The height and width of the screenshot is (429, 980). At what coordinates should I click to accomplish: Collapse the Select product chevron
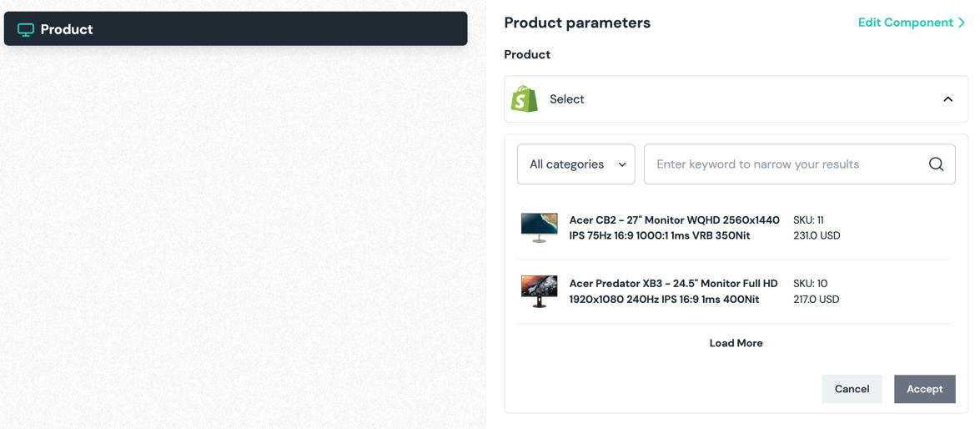[x=947, y=99]
